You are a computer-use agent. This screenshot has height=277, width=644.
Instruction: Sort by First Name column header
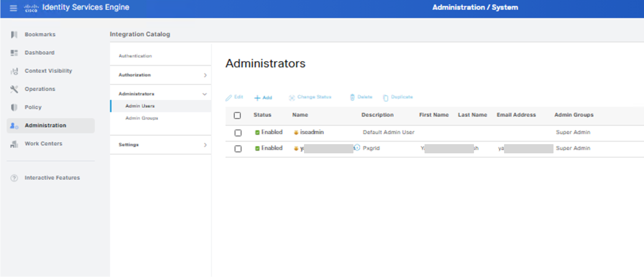434,115
